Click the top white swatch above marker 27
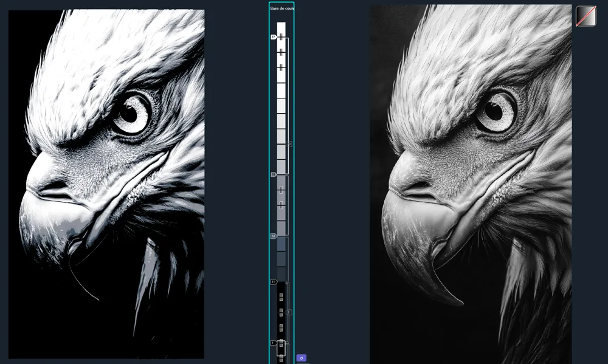The width and height of the screenshot is (608, 364). point(281,29)
